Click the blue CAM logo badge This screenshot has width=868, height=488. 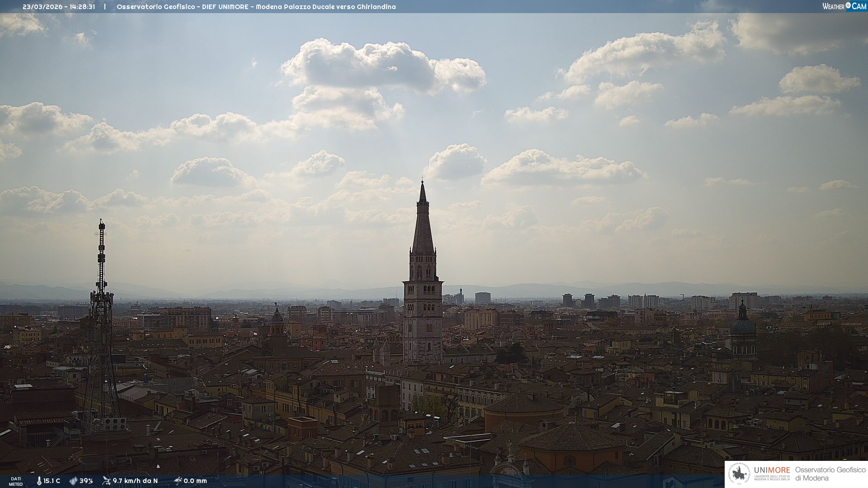click(859, 6)
